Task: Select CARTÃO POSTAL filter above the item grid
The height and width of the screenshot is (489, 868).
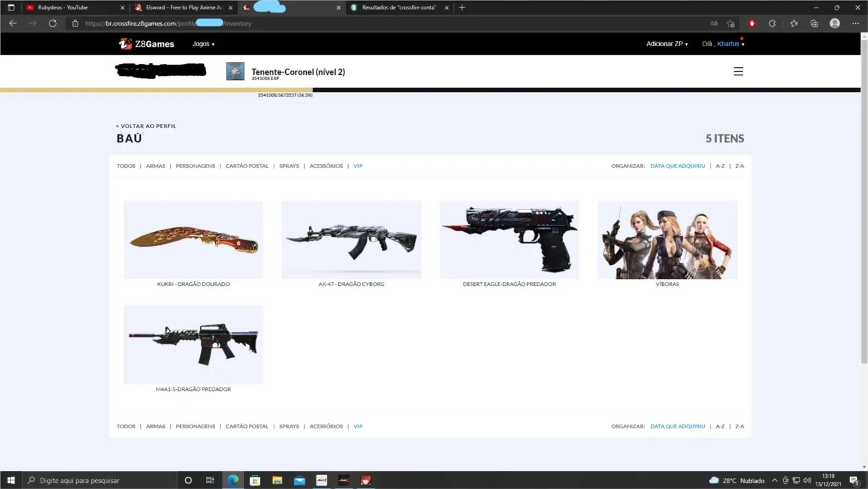Action: [247, 166]
